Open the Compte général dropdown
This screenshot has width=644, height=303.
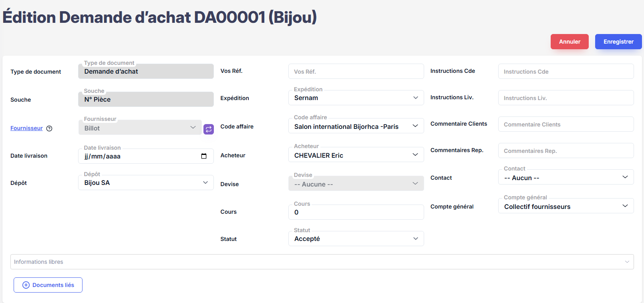pyautogui.click(x=566, y=207)
